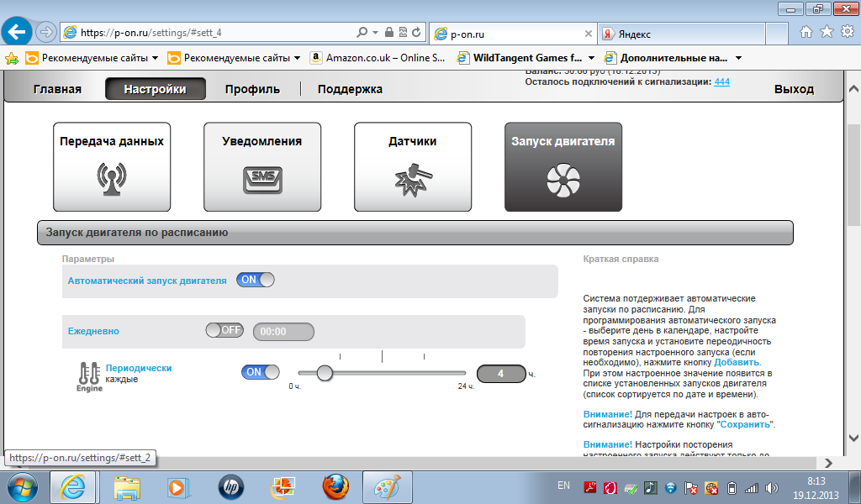Screen dimensions: 861x504
Task: Open the Передача данных settings tile
Action: tap(112, 166)
